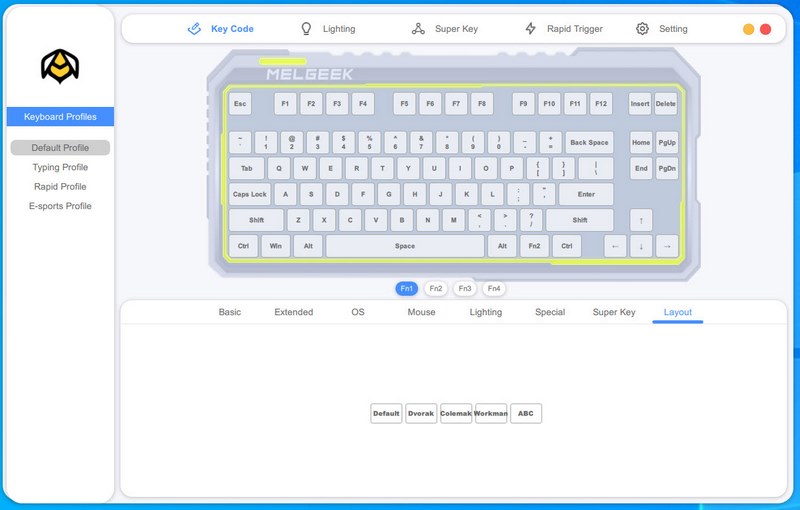Screen dimensions: 800x510
Task: Click the Rapid Trigger lightning icon
Action: click(531, 29)
